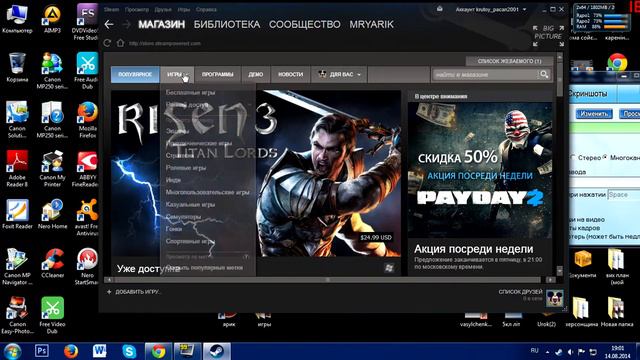Switch to the СООБЩЕСТВО section
The width and height of the screenshot is (640, 360).
[x=304, y=24]
